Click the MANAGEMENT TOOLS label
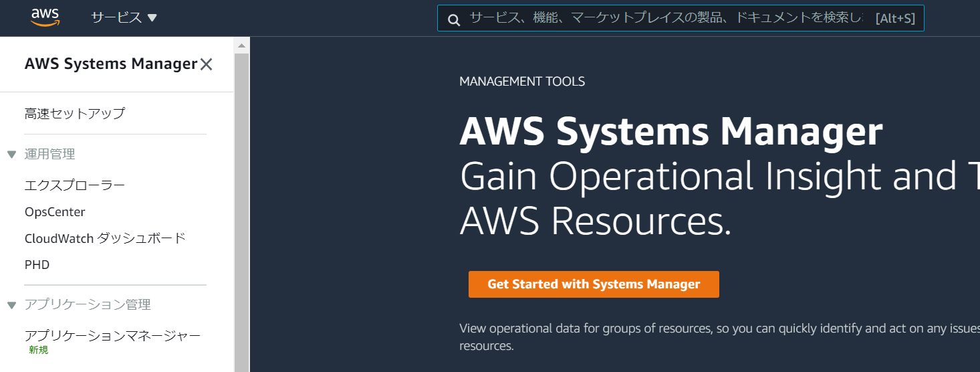 click(x=522, y=82)
